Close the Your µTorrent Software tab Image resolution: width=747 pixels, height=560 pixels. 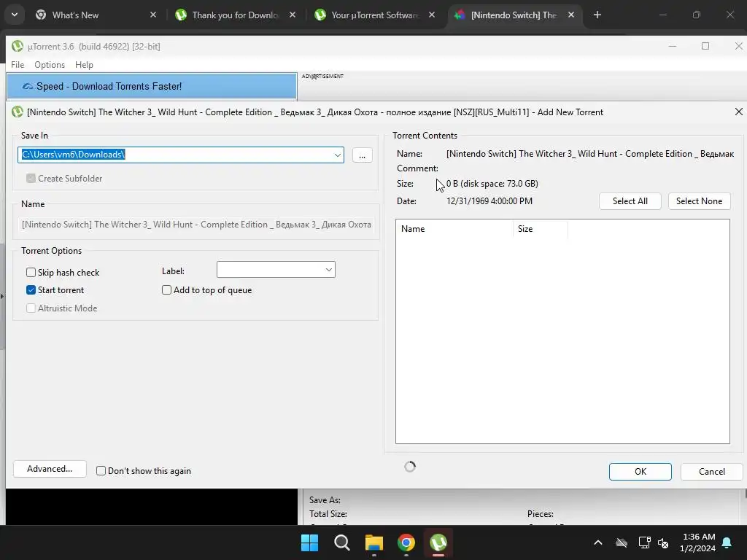click(432, 15)
